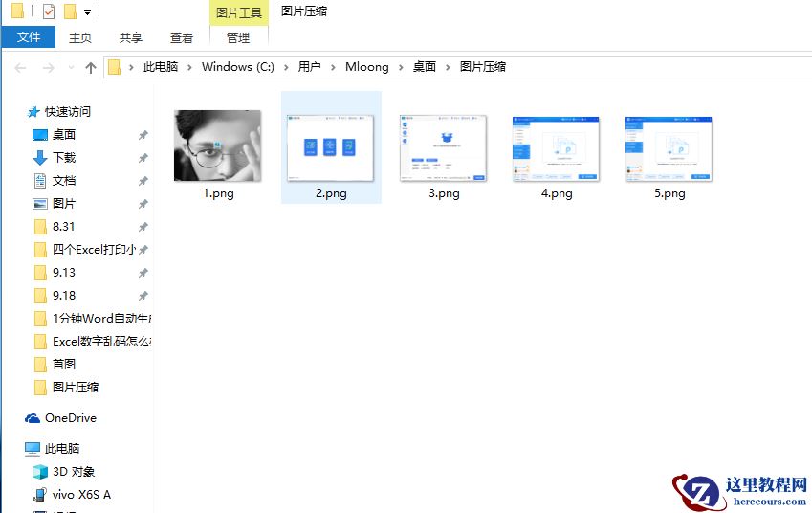Open the 8.31 folder in sidebar
Screen dimensions: 812x513
[x=63, y=227]
